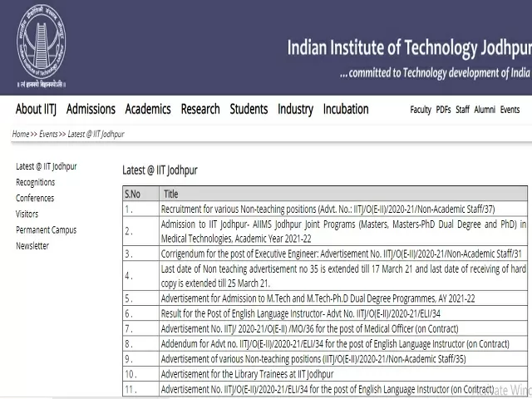
Task: Open Permanent Campus in the sidebar
Action: tap(47, 230)
